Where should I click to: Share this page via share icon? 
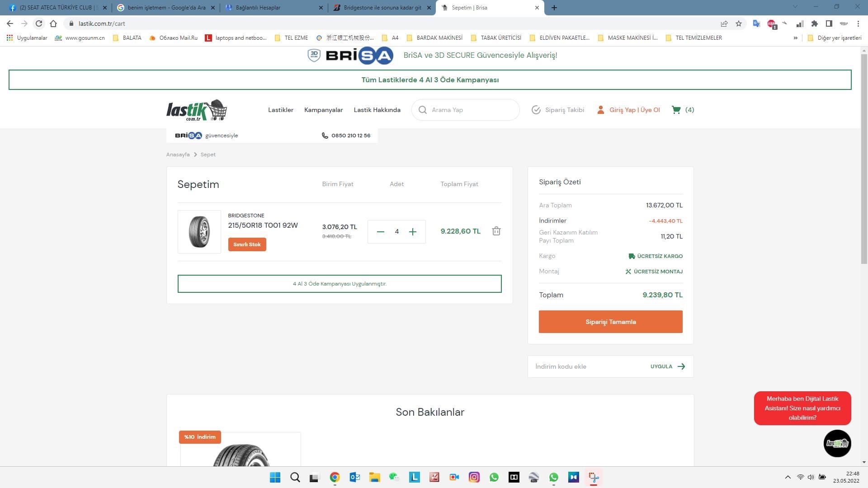tap(724, 23)
